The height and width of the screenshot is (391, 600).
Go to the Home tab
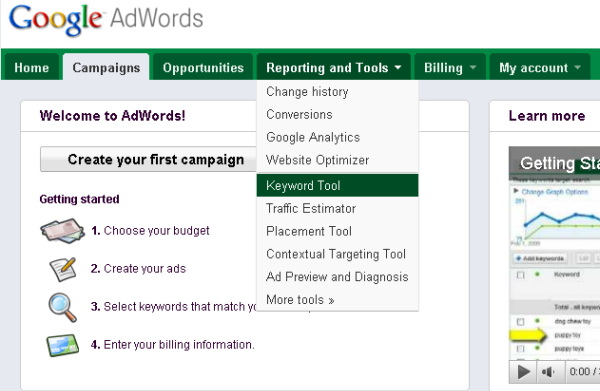pyautogui.click(x=32, y=68)
